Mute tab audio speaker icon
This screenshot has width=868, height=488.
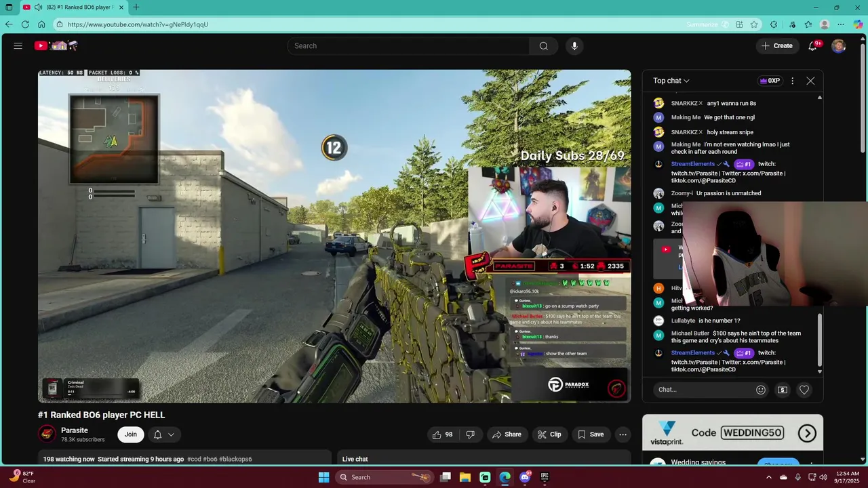38,7
